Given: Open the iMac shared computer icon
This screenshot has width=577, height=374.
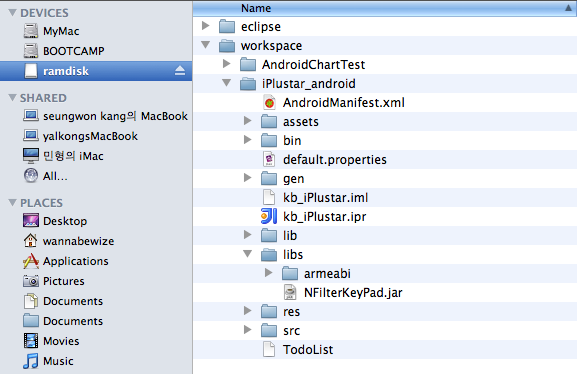Looking at the screenshot, I should pyautogui.click(x=31, y=156).
